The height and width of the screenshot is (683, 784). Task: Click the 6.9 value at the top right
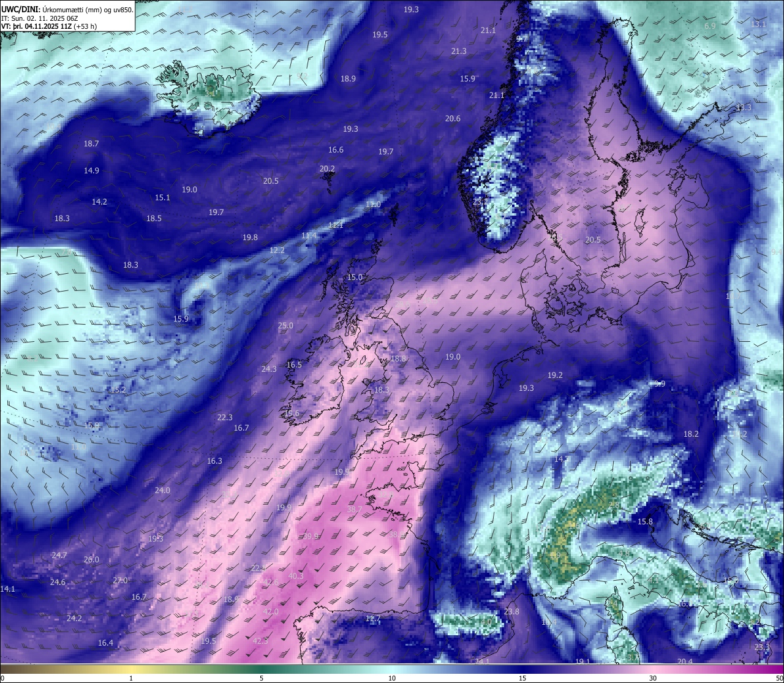tap(710, 26)
